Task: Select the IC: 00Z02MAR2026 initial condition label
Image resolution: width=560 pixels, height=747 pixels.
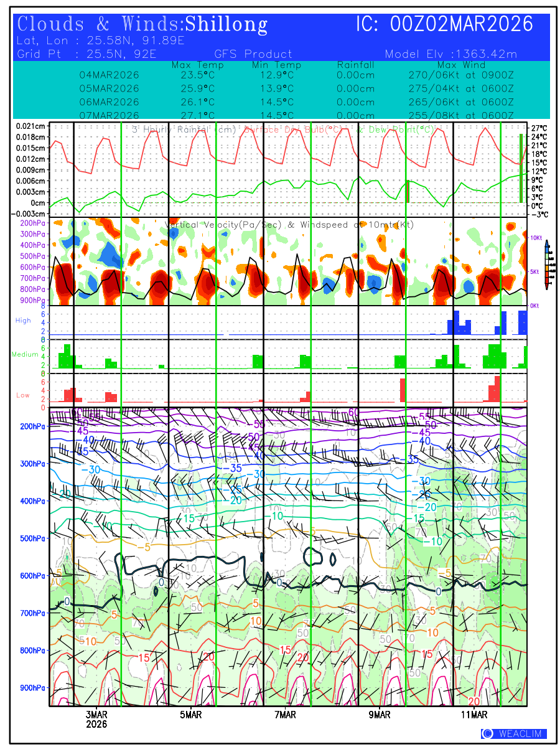Action: pyautogui.click(x=444, y=25)
